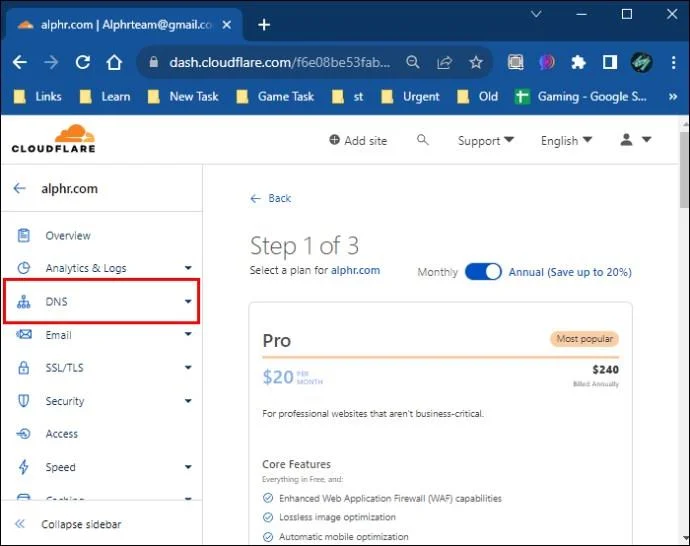The width and height of the screenshot is (690, 546).
Task: Open the Urgent bookmark folder
Action: point(411,96)
